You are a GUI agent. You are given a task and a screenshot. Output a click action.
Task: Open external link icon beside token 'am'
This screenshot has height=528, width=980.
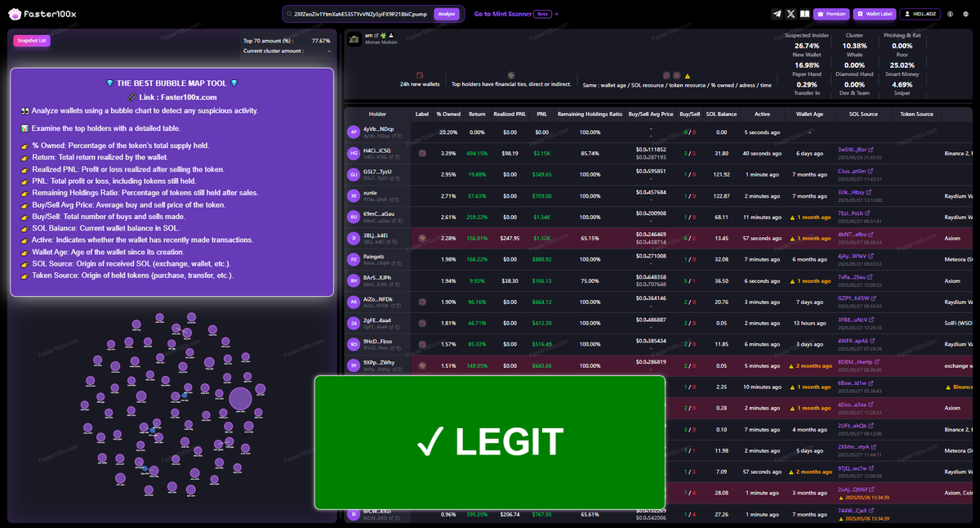(376, 35)
